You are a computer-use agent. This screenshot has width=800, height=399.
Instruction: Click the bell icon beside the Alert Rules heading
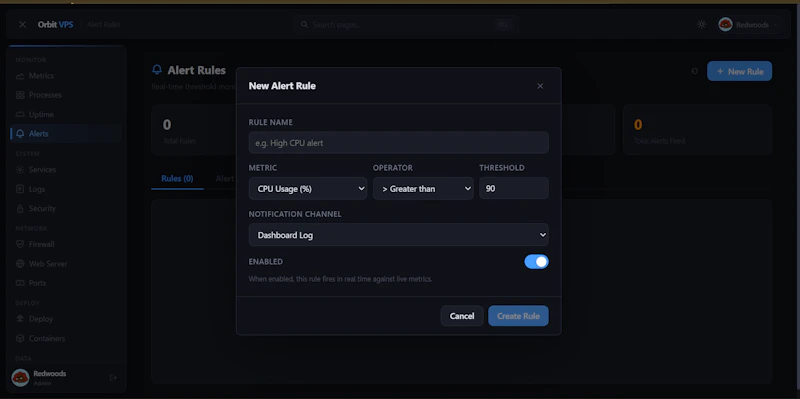click(x=157, y=70)
